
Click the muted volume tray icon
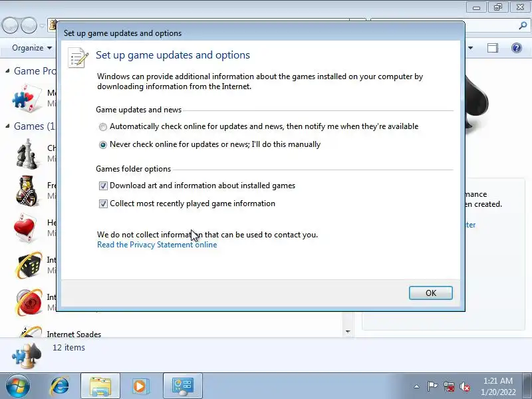[x=464, y=386]
